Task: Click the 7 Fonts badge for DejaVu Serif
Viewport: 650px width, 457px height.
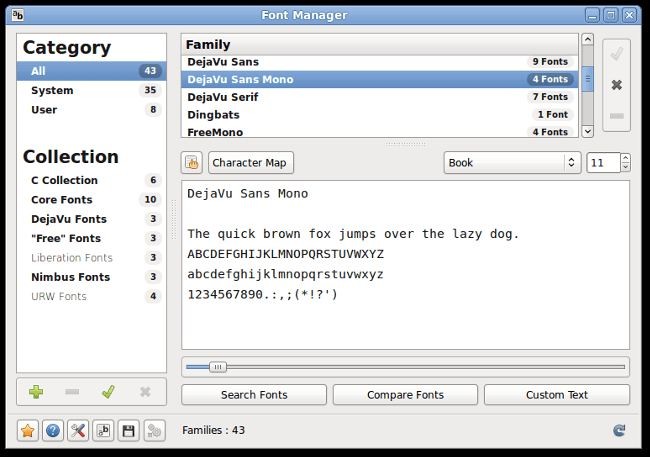Action: (550, 97)
